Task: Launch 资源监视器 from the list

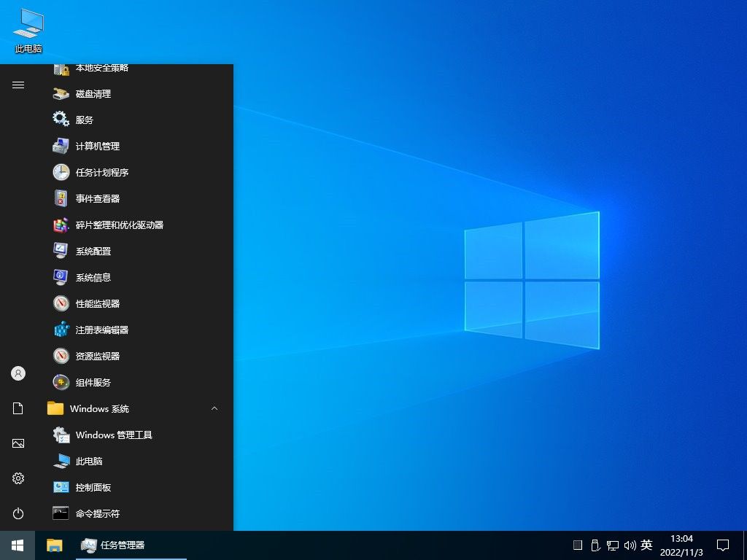Action: click(133, 356)
